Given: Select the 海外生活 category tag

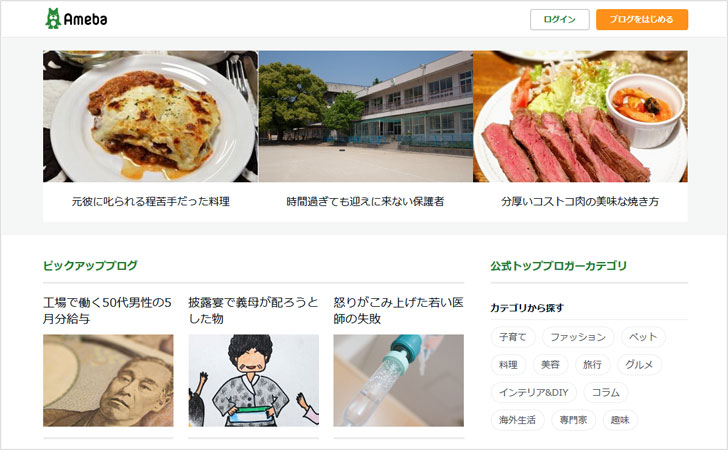Looking at the screenshot, I should (517, 420).
